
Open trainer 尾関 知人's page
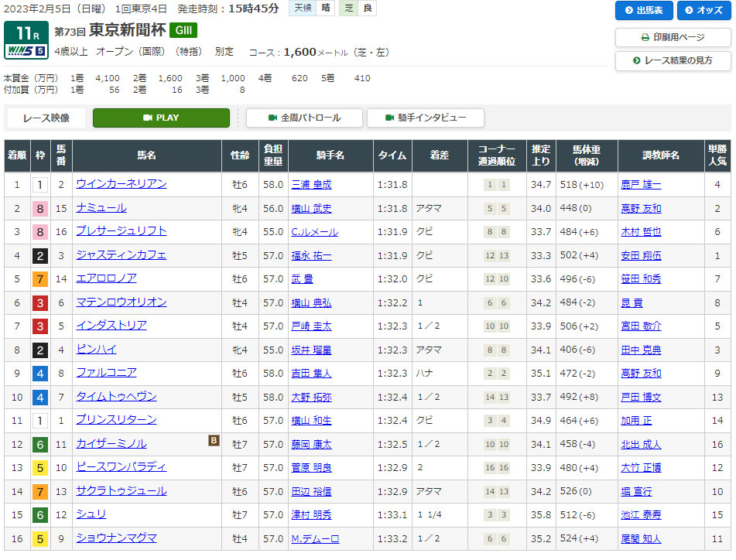point(641,539)
